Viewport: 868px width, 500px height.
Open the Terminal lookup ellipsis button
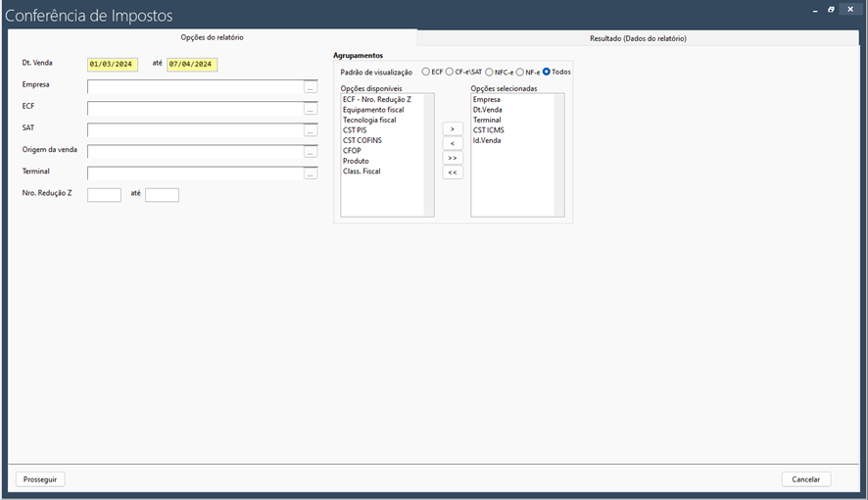(311, 174)
